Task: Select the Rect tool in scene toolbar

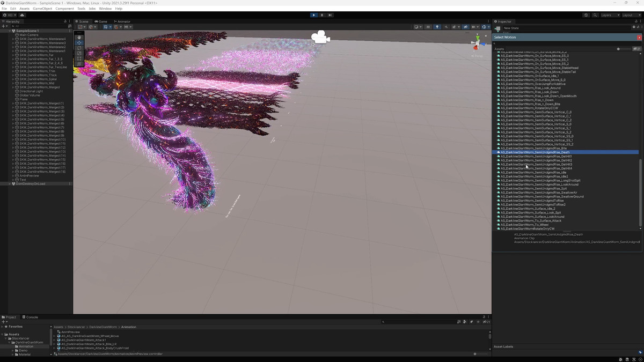Action: click(x=79, y=58)
